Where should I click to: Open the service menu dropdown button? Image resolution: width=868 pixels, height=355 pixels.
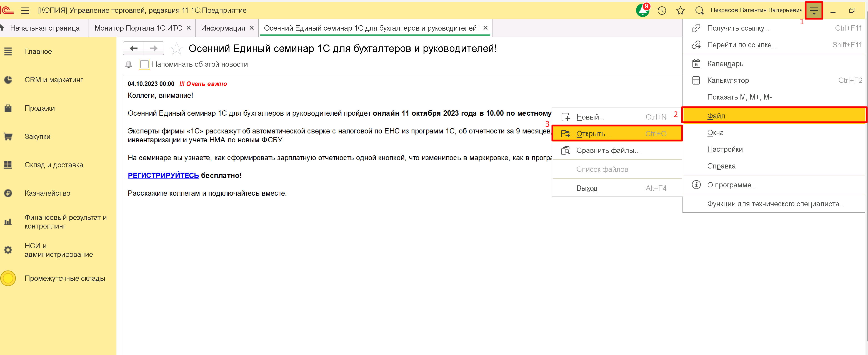814,11
